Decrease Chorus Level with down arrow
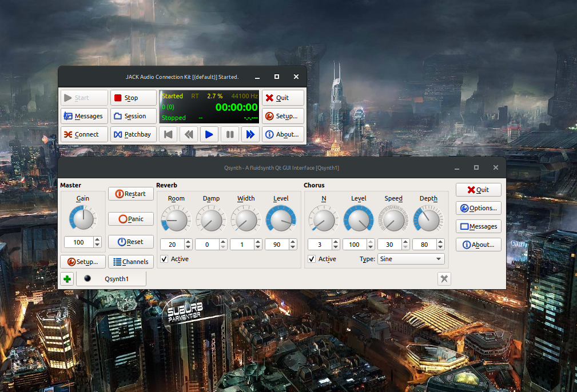The width and height of the screenshot is (577, 392). pos(371,247)
